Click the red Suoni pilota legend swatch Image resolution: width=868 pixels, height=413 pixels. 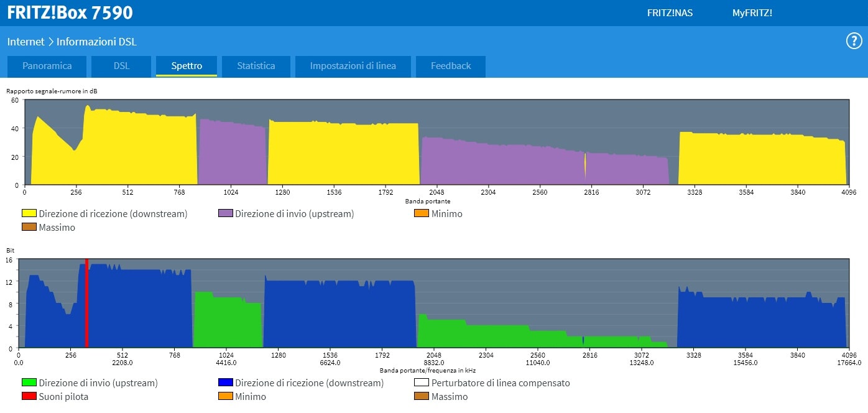[x=29, y=397]
